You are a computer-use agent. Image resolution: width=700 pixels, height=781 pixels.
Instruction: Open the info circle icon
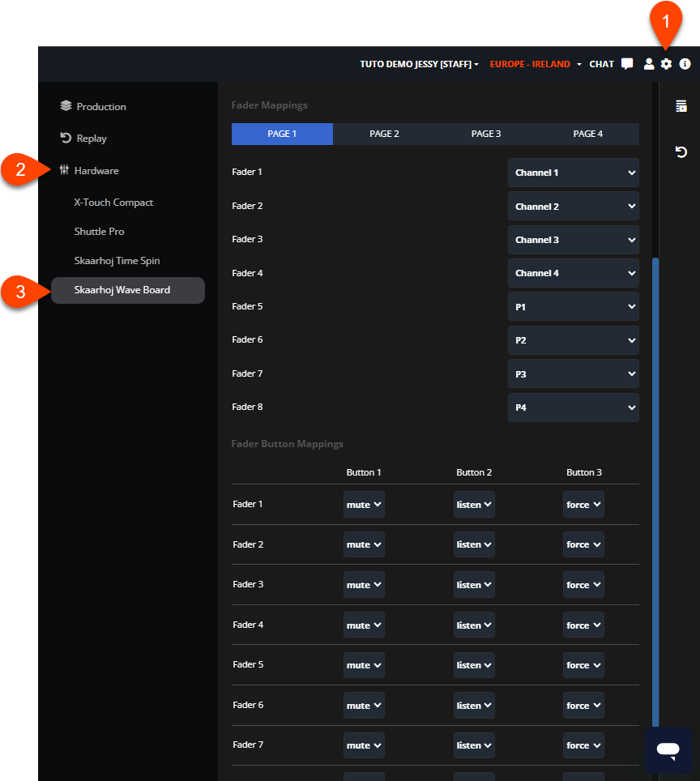click(685, 64)
